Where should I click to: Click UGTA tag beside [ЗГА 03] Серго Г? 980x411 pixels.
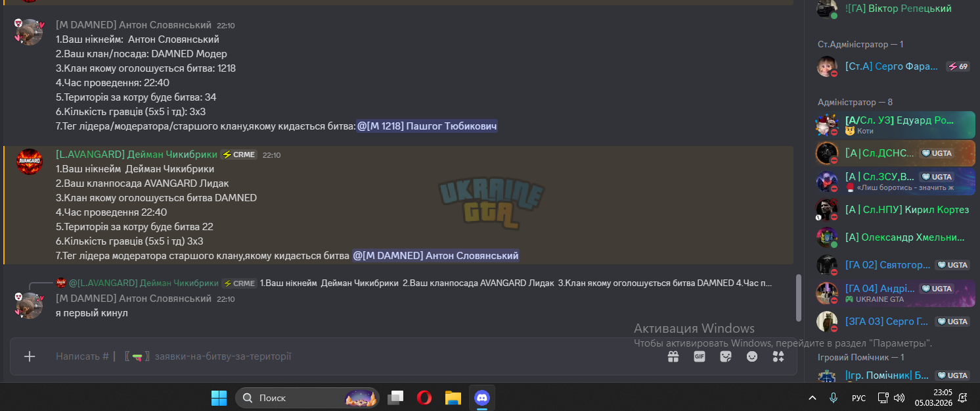(x=952, y=322)
